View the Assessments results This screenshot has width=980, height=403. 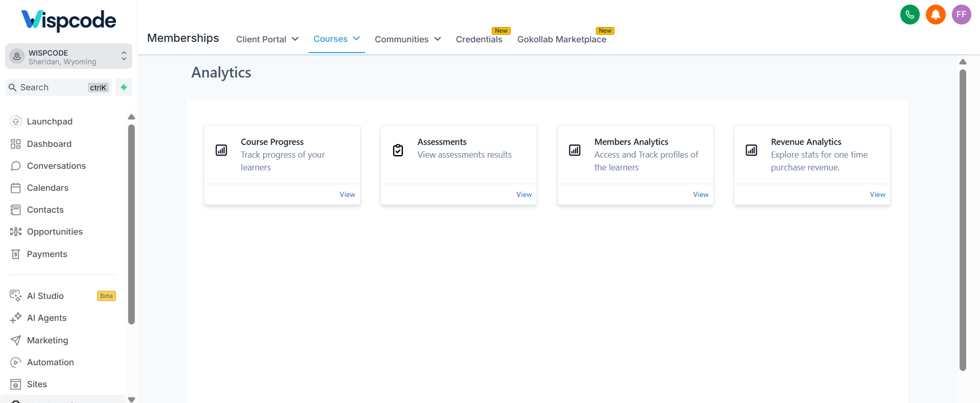coord(524,194)
